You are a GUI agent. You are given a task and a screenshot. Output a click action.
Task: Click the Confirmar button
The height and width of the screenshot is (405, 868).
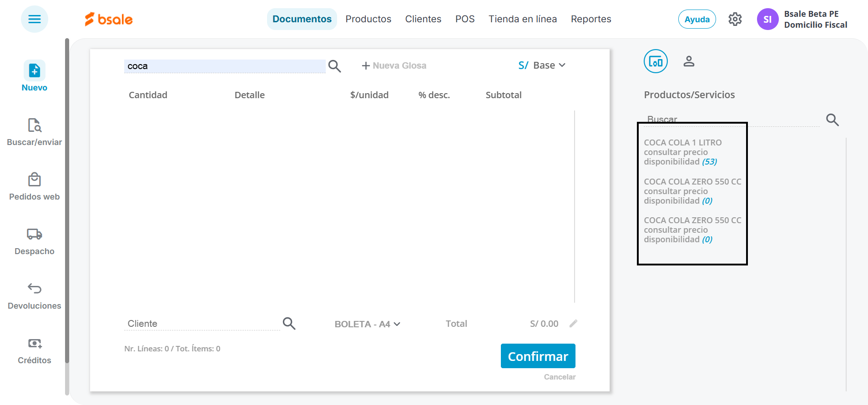pos(538,356)
